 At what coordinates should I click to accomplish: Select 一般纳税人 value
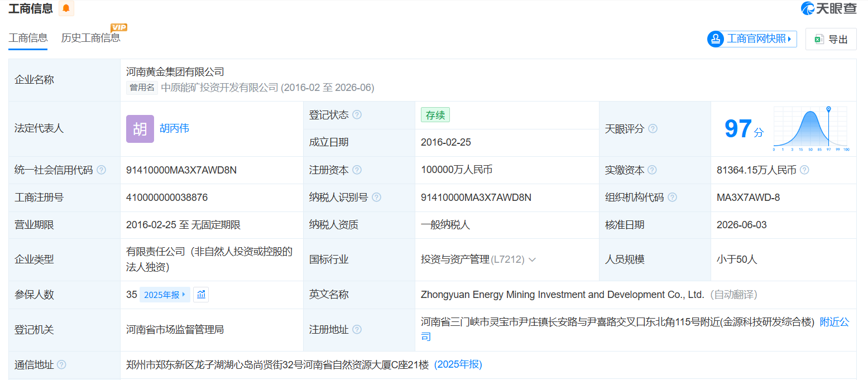pos(445,225)
